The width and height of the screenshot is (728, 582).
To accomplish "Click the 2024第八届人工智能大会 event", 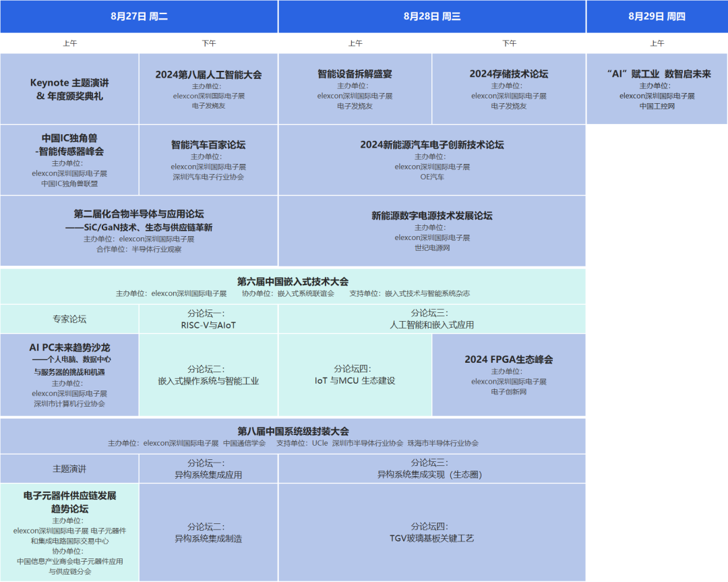I will [208, 88].
